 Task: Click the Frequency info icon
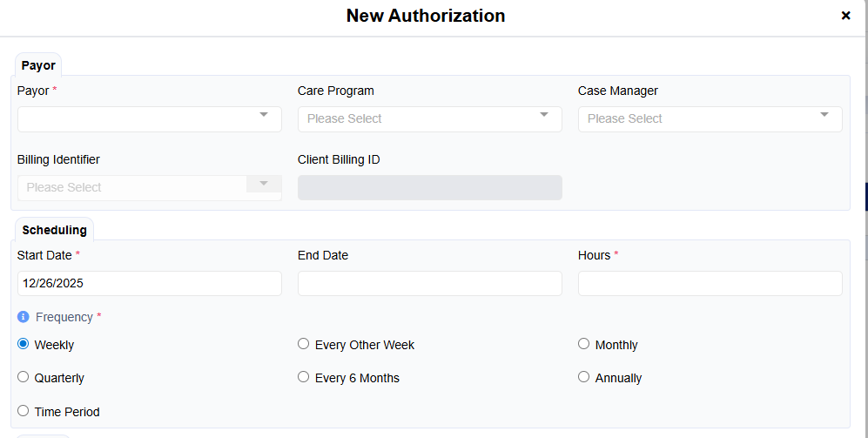[24, 317]
